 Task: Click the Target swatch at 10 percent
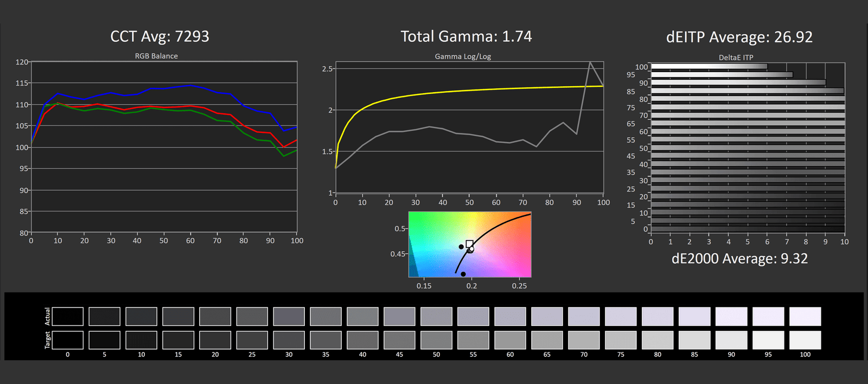click(x=141, y=340)
